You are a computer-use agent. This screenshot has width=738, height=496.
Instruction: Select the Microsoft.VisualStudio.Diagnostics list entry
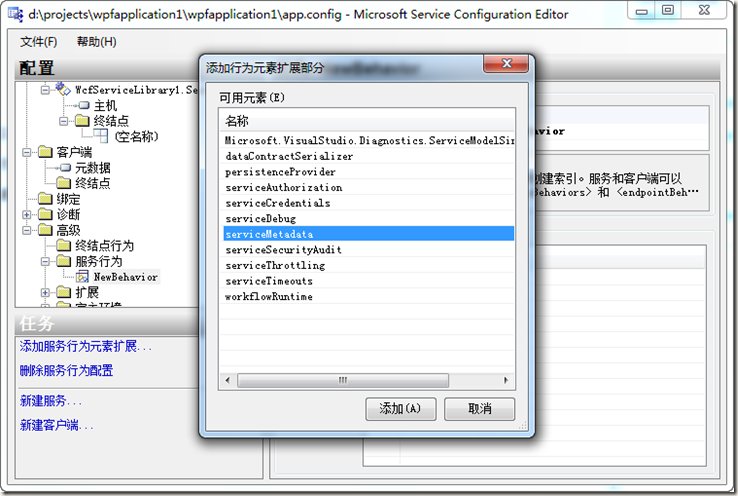[369, 140]
